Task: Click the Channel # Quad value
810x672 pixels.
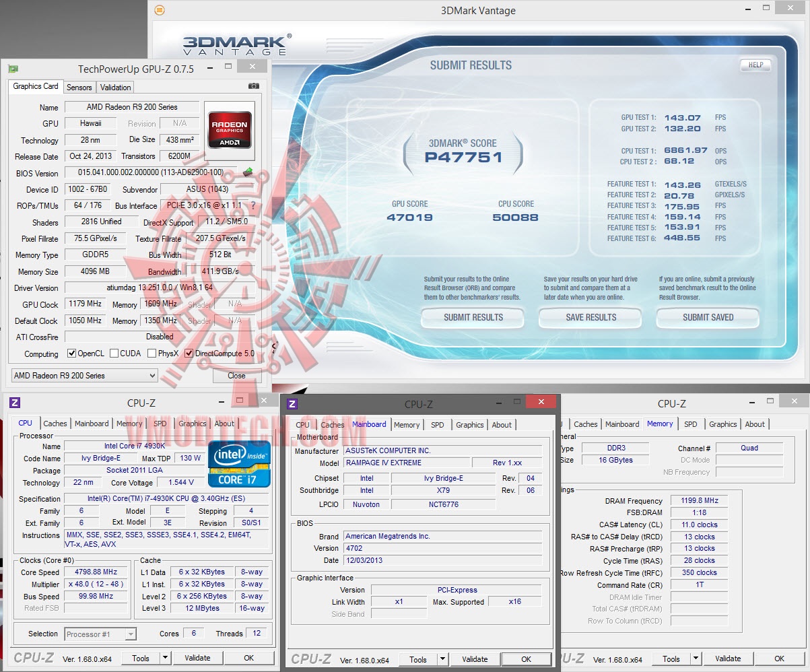Action: point(749,448)
